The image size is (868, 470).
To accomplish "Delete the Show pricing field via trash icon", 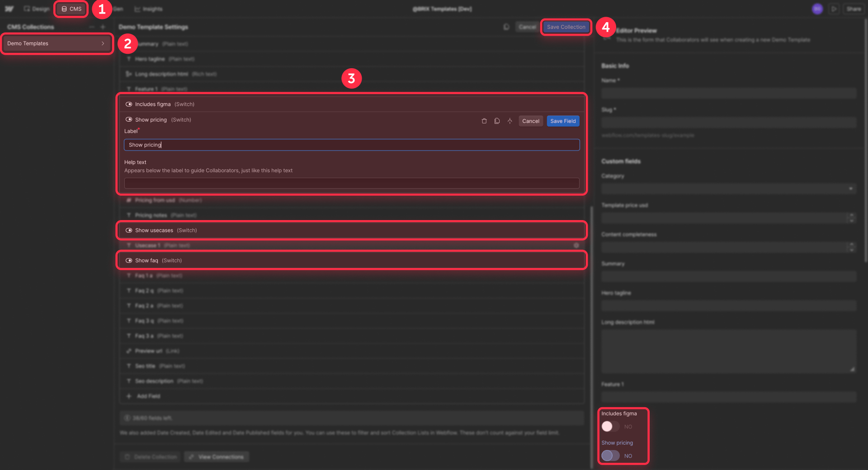I will click(x=484, y=121).
